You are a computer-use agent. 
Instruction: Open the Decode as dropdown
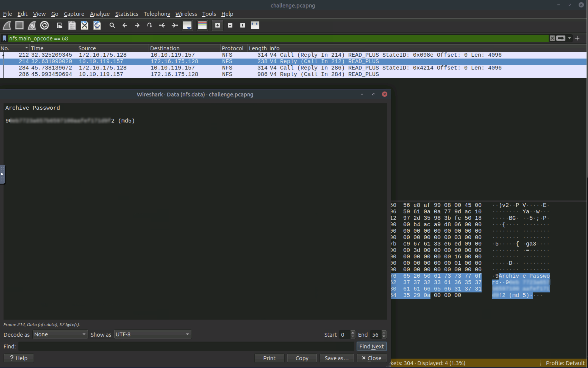pos(60,334)
